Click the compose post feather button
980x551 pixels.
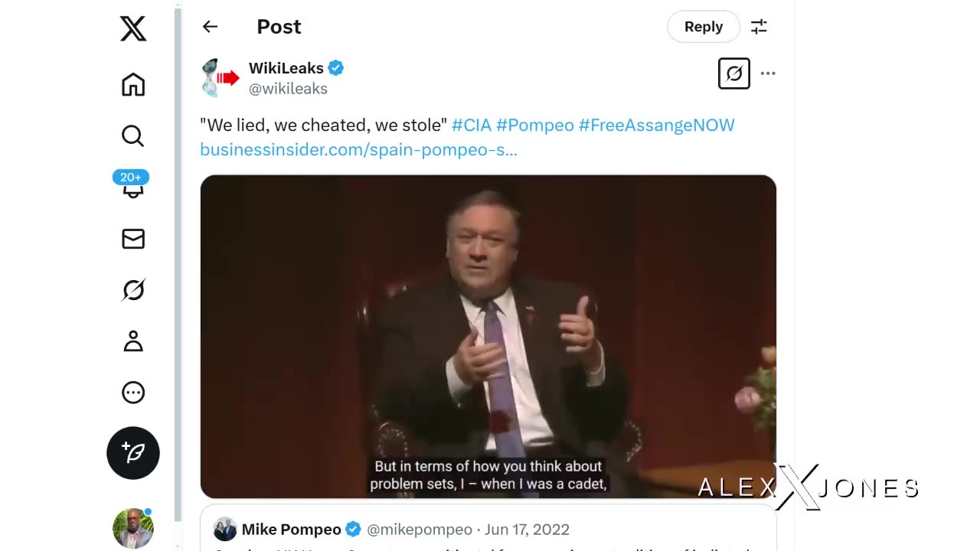click(133, 453)
